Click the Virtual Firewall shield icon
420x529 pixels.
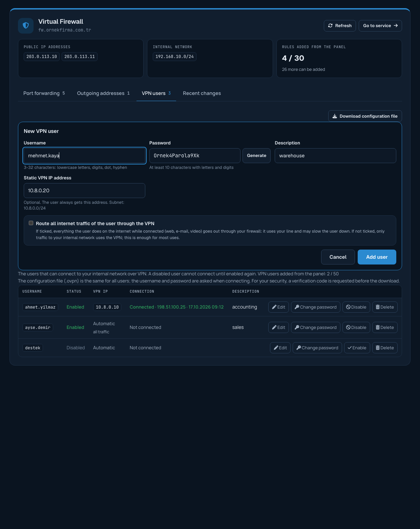pyautogui.click(x=26, y=26)
